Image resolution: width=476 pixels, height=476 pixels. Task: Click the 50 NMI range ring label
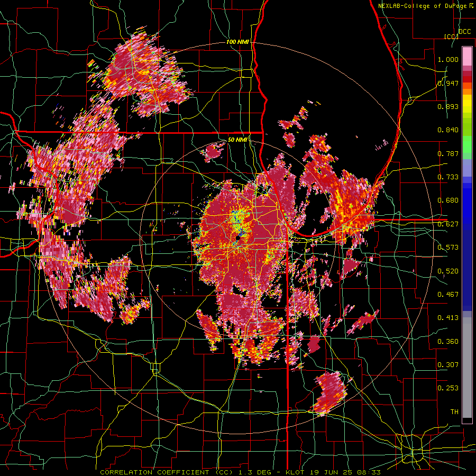tap(237, 140)
